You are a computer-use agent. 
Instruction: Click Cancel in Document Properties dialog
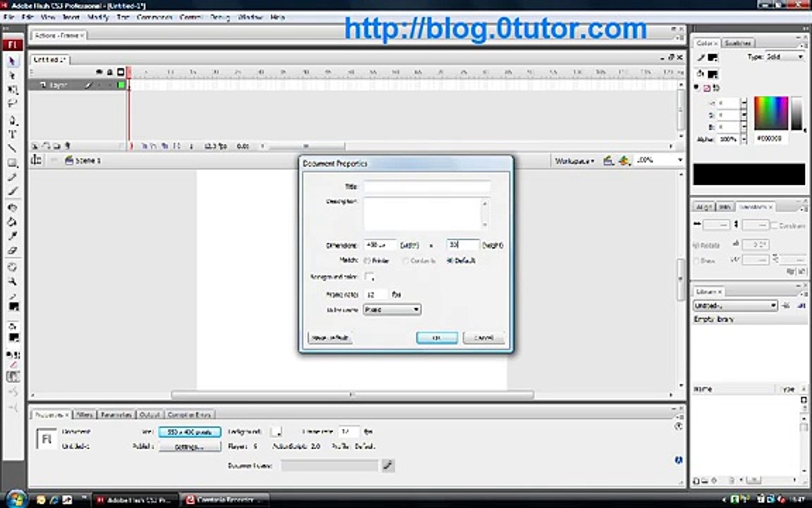click(x=483, y=338)
